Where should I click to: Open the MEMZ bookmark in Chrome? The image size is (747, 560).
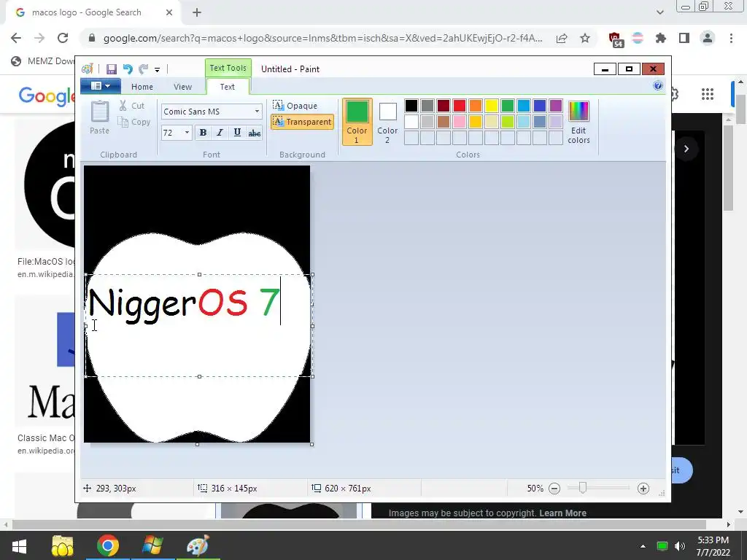click(x=43, y=61)
